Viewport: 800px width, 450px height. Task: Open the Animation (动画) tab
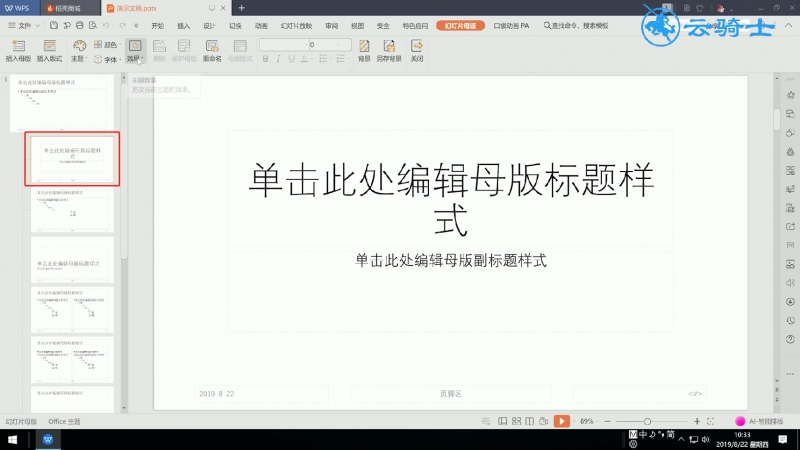(261, 26)
